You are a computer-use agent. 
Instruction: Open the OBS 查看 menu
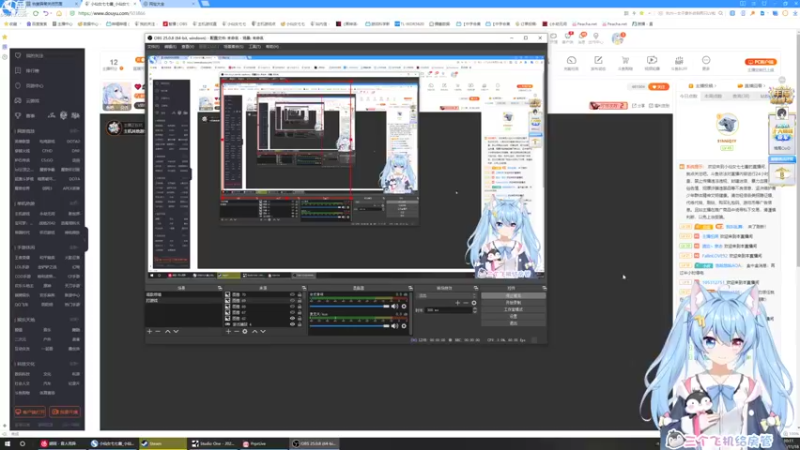click(187, 47)
